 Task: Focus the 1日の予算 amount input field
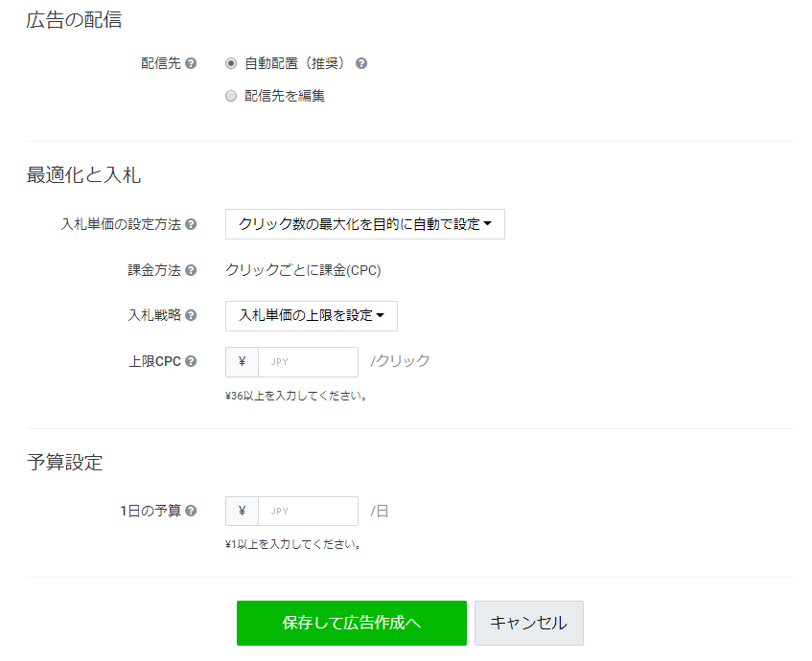pyautogui.click(x=308, y=511)
